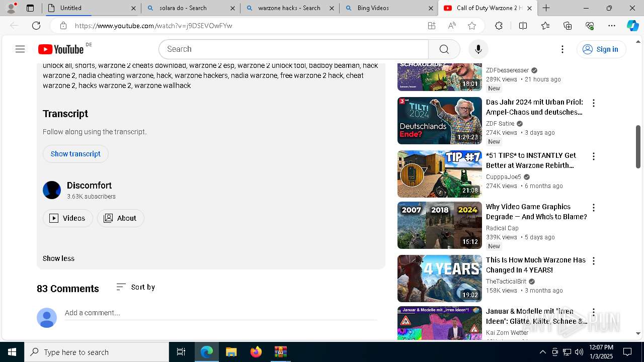Image resolution: width=644 pixels, height=362 pixels.
Task: Close the Call of Duty Warzone tab
Action: click(x=529, y=8)
